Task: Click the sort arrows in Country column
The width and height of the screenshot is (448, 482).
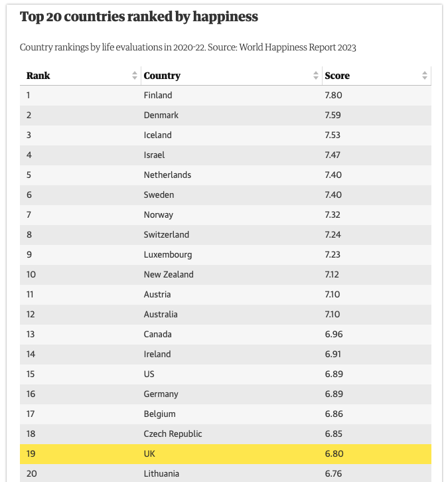Action: click(316, 76)
